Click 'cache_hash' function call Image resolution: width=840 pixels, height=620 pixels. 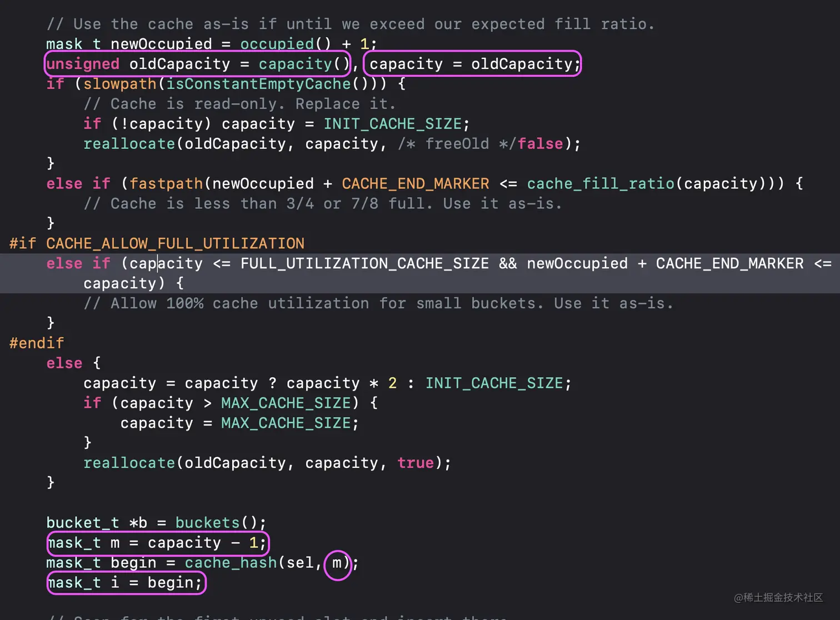point(231,563)
